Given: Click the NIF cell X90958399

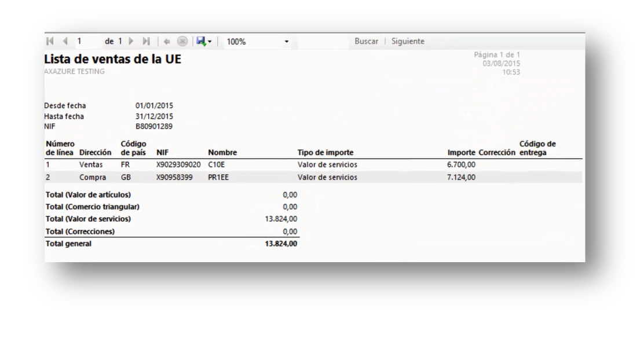Looking at the screenshot, I should tap(174, 178).
